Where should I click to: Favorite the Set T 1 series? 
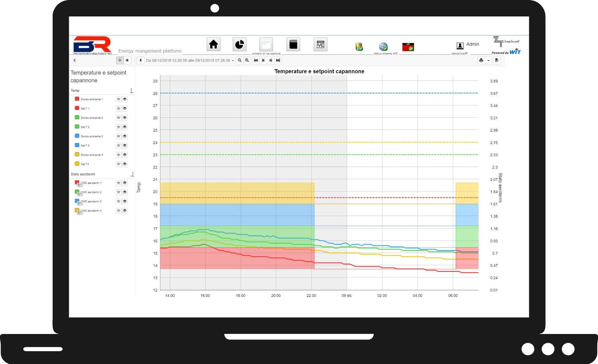(x=118, y=109)
